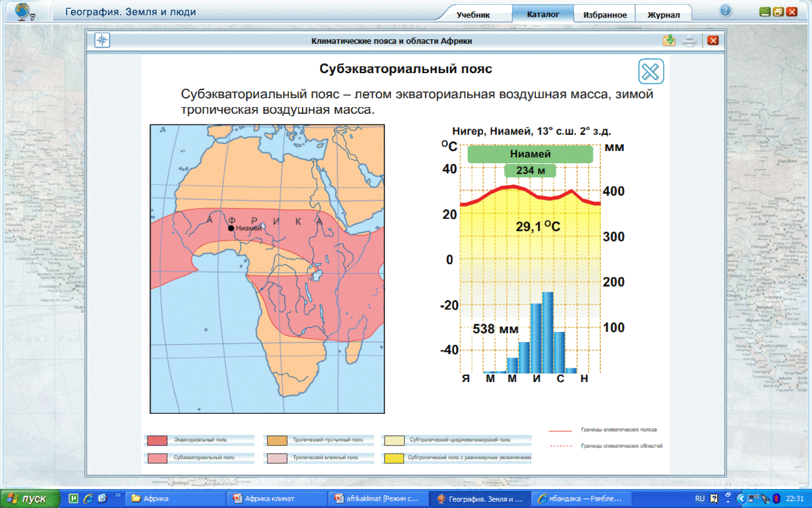The width and height of the screenshot is (812, 508).
Task: Click the printer icon in panel header
Action: click(690, 41)
